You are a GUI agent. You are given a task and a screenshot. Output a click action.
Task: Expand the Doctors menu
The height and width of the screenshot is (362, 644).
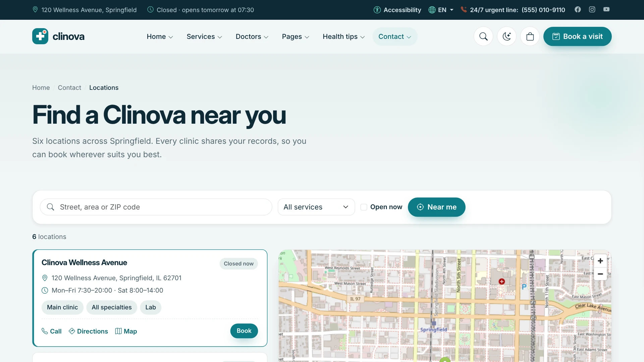pos(252,37)
